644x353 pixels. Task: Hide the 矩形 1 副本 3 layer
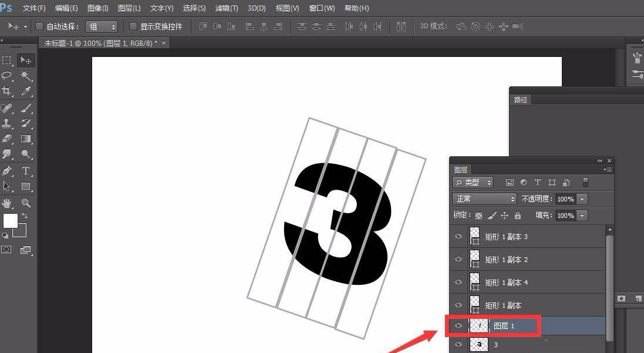(458, 236)
